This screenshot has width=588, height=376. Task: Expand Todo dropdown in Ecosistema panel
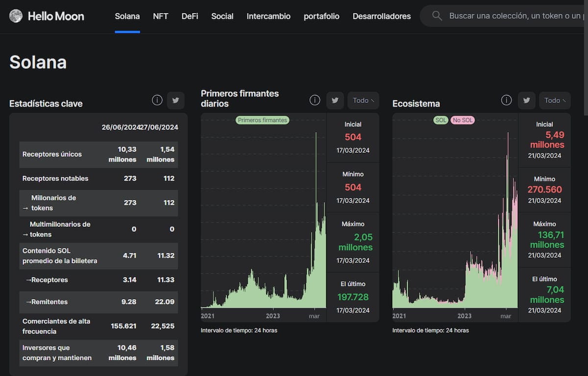[555, 100]
